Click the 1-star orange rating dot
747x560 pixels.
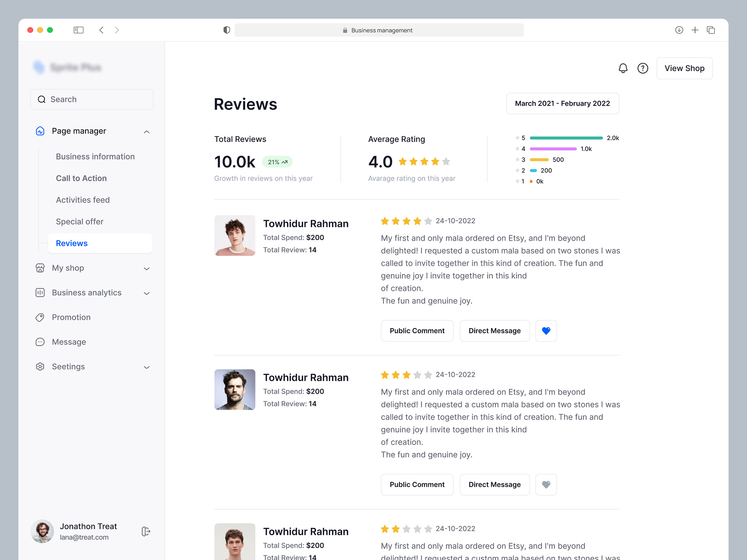point(531,181)
